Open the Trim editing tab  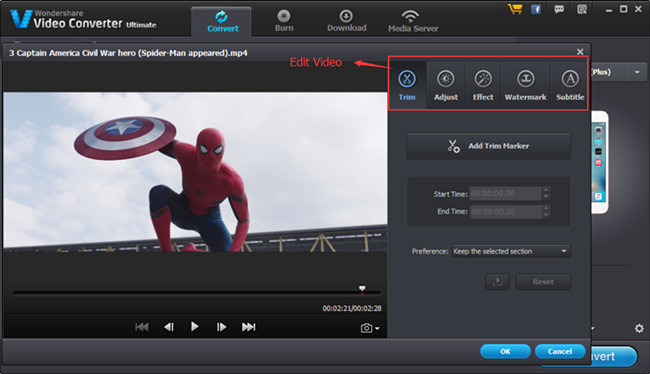[x=407, y=85]
